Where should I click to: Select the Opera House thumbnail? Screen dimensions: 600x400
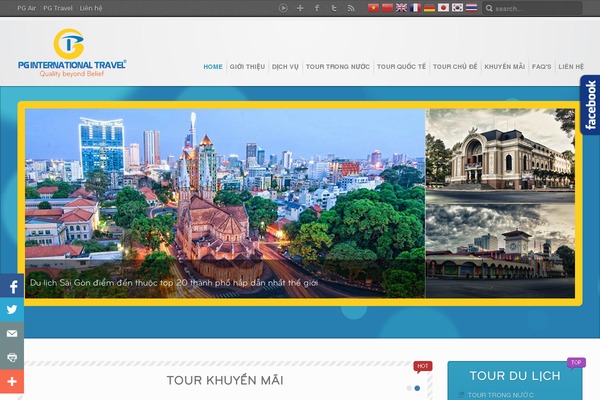click(x=500, y=156)
